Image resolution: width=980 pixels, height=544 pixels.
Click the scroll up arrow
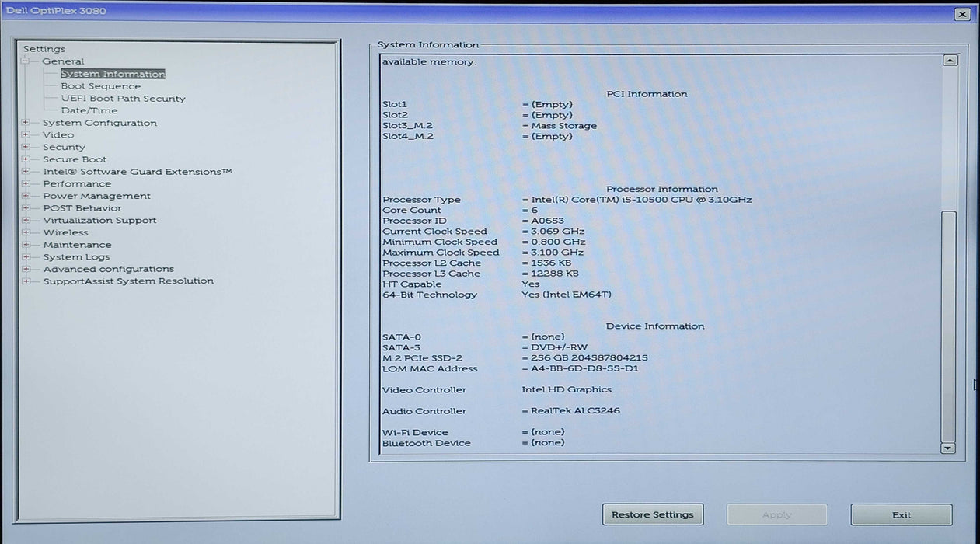(949, 61)
